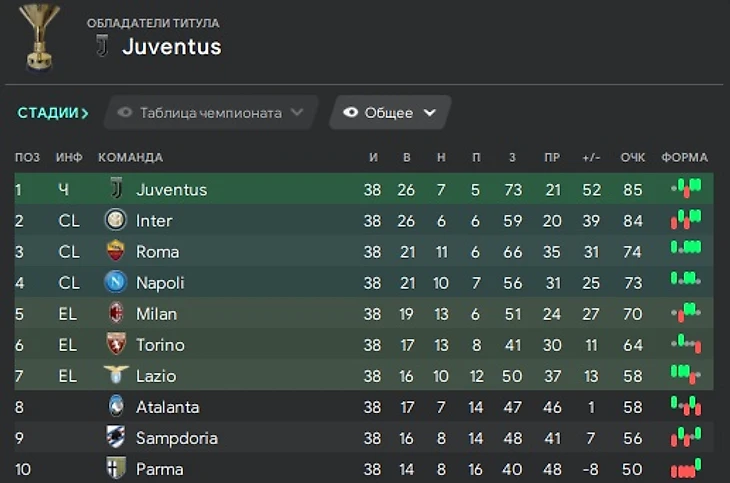
Task: Click the Napoli club badge
Action: (116, 283)
